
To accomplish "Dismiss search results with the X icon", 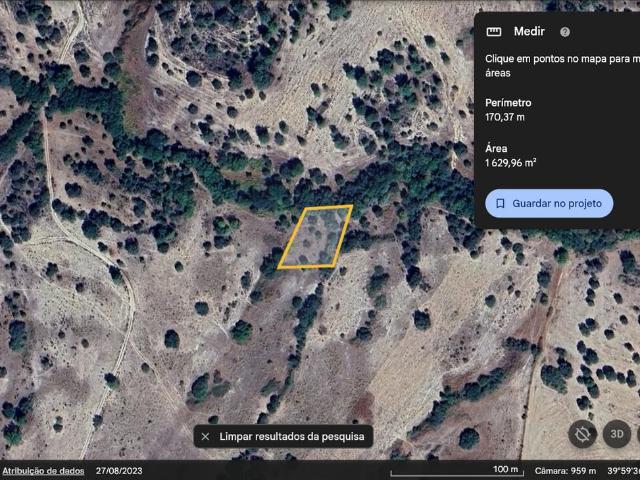I will [x=205, y=436].
